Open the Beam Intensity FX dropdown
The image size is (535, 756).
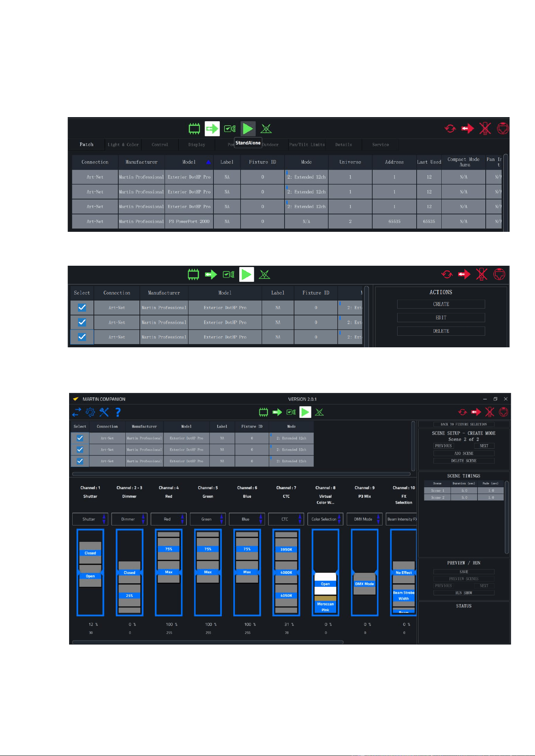point(401,519)
